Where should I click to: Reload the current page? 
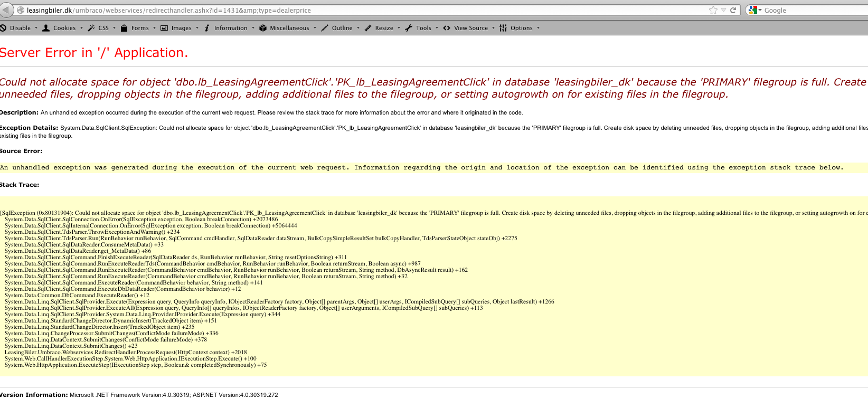(x=733, y=10)
